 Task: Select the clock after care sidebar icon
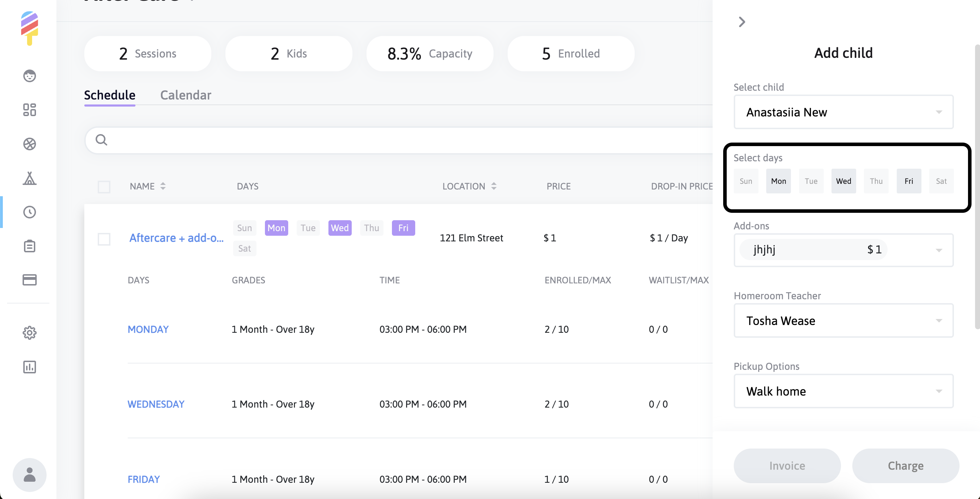pos(29,212)
